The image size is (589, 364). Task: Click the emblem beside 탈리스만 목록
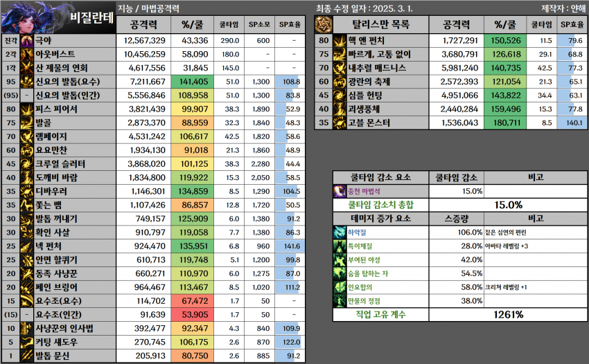(x=323, y=24)
